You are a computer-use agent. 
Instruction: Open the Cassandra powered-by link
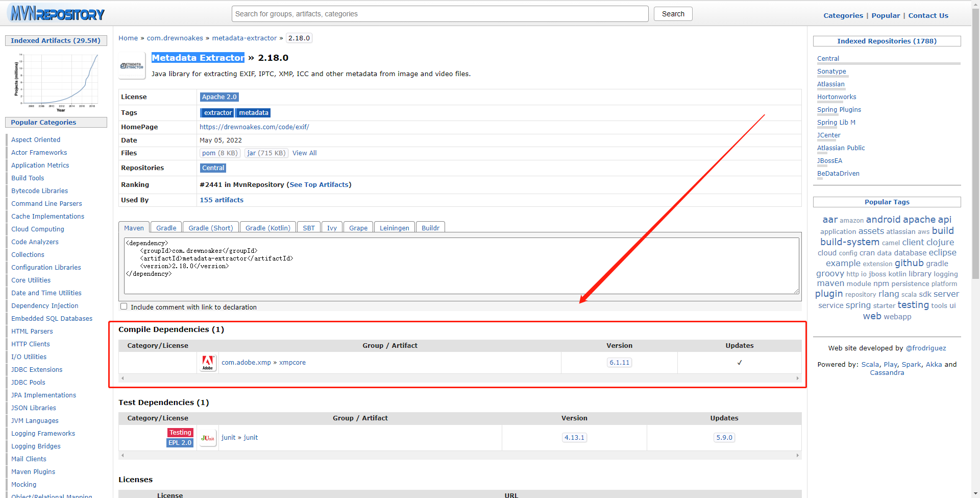tap(887, 373)
